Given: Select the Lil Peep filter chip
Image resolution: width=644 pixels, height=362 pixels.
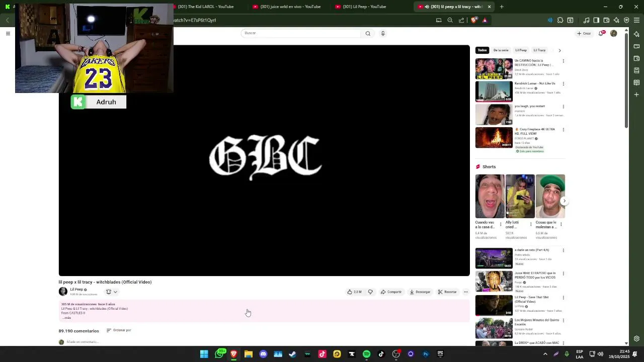Looking at the screenshot, I should [521, 50].
